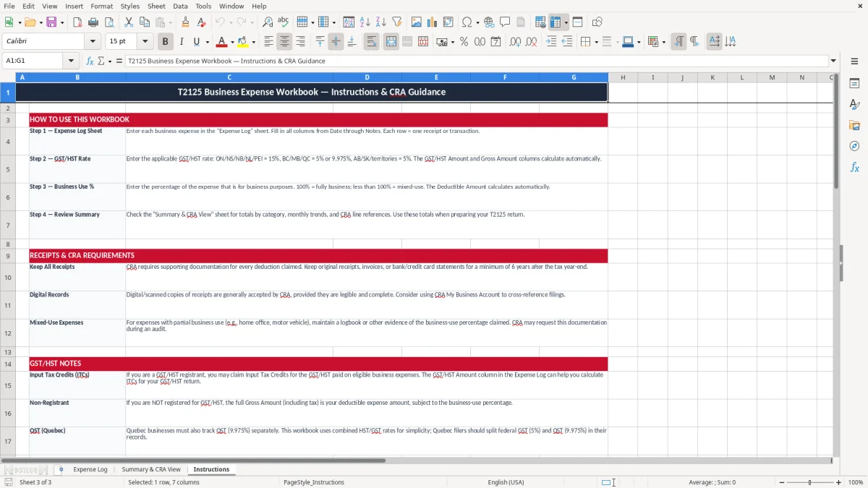868x488 pixels.
Task: Click the Add Decimal Place icon
Action: pyautogui.click(x=515, y=42)
